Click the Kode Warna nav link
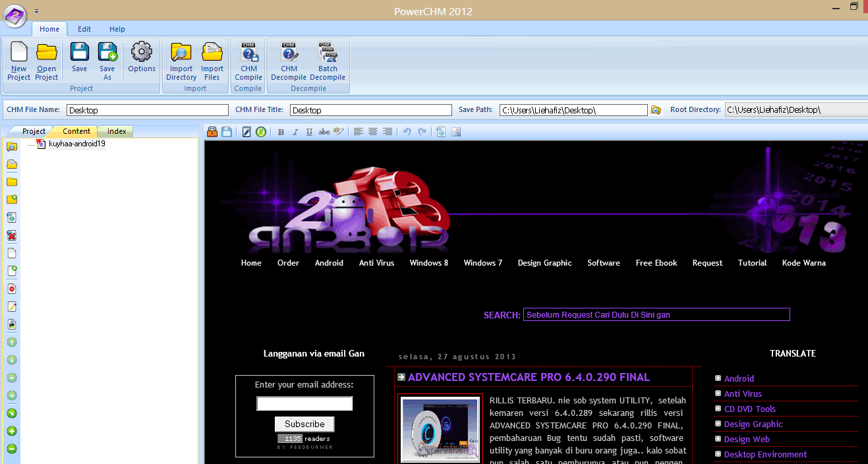The height and width of the screenshot is (464, 868). click(x=803, y=263)
